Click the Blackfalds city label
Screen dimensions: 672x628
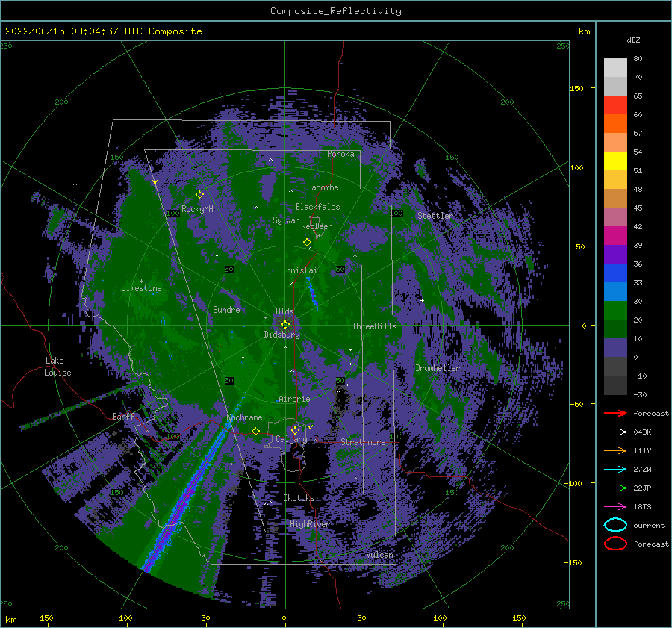(317, 207)
